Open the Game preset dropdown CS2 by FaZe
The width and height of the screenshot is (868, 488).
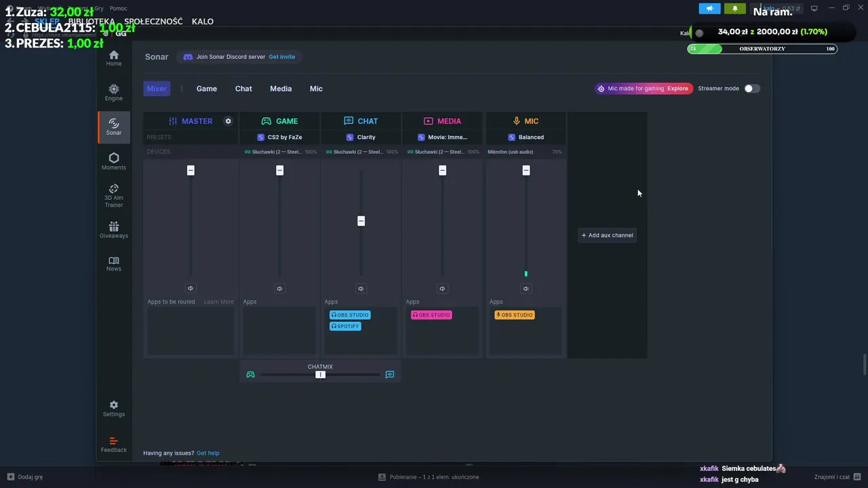pyautogui.click(x=279, y=137)
